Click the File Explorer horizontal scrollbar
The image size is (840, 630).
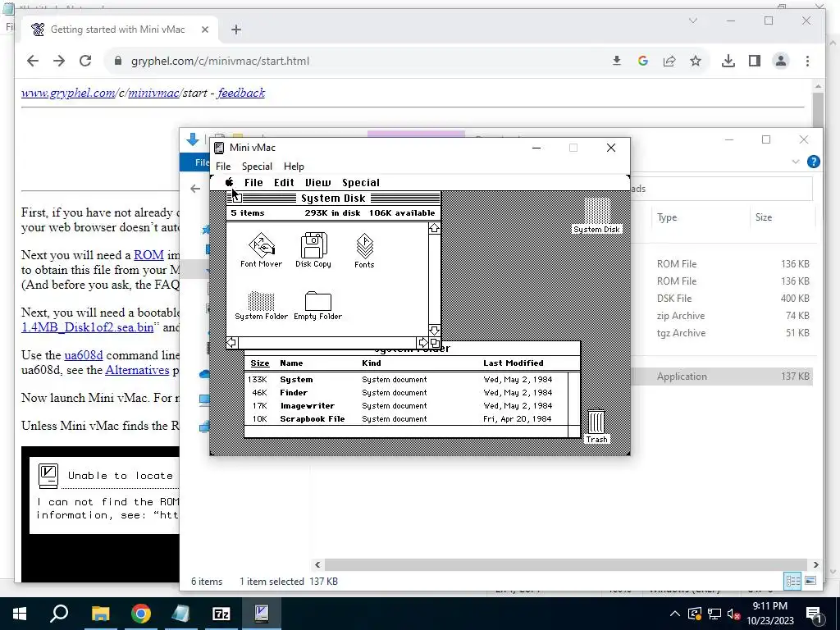coord(566,564)
